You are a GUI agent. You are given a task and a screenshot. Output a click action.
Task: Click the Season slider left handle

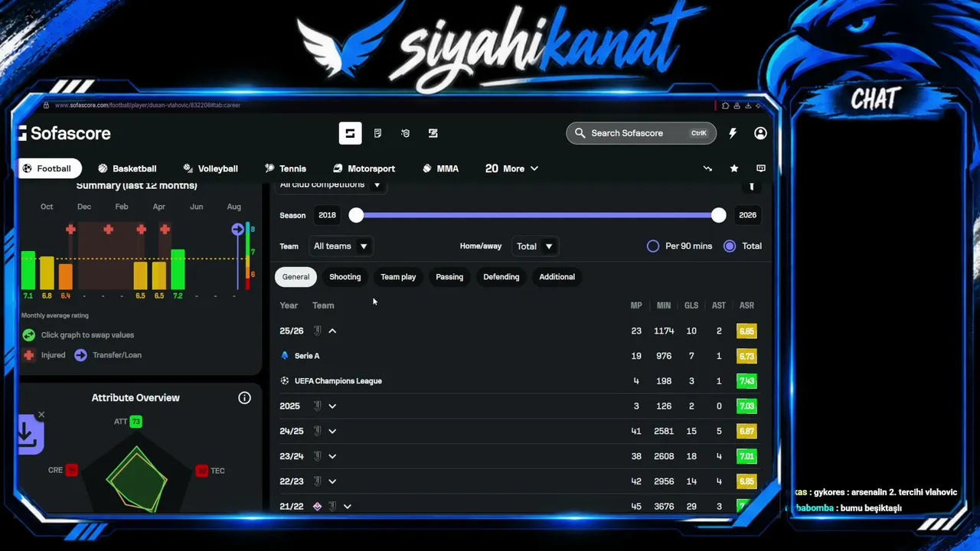(356, 216)
